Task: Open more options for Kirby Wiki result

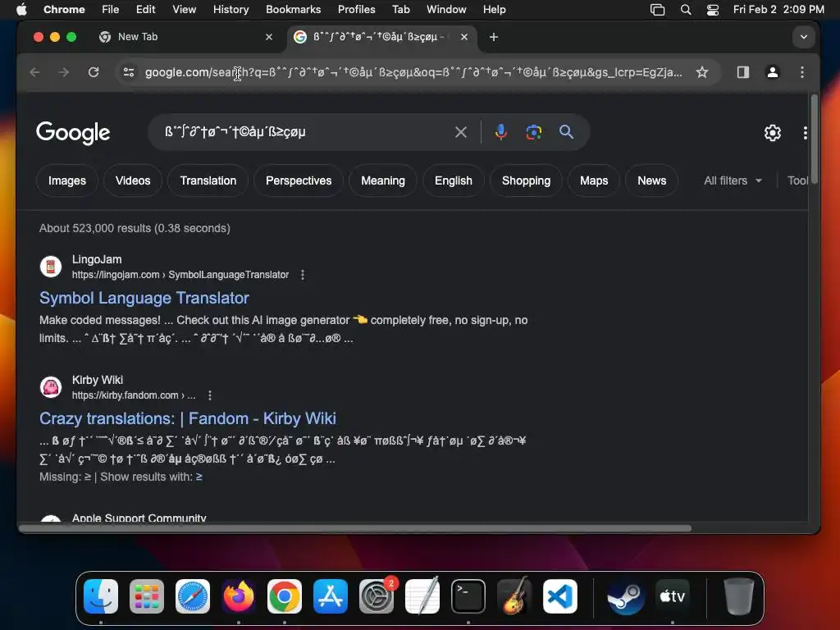Action: 210,395
